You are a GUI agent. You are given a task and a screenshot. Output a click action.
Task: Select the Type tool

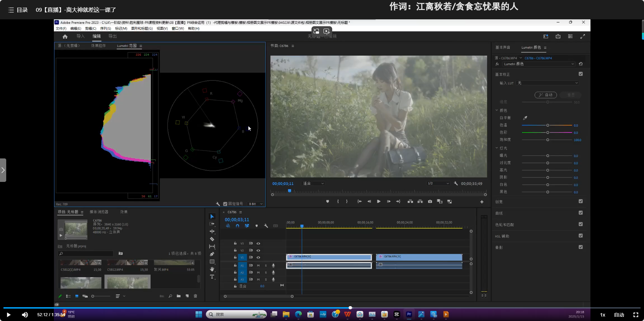click(212, 277)
